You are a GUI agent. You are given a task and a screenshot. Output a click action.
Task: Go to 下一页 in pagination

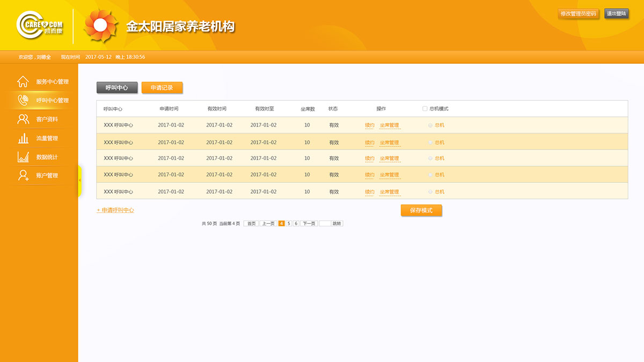309,224
